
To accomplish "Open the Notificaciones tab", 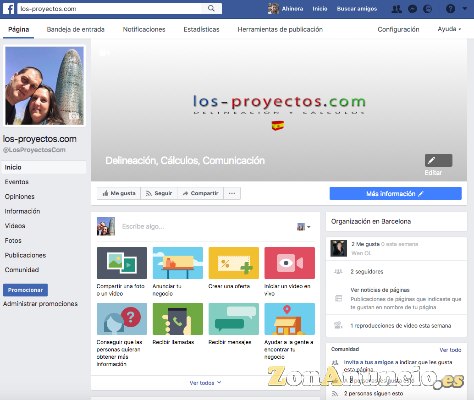I will click(144, 29).
